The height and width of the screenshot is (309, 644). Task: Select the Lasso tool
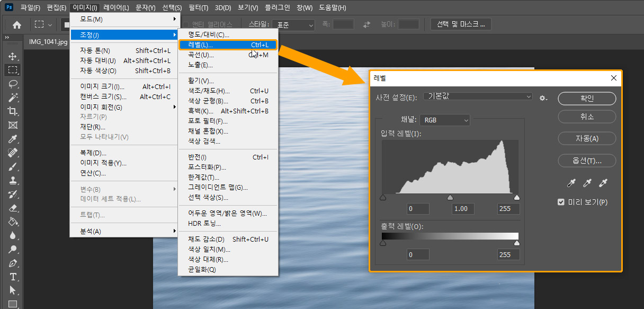[x=13, y=84]
